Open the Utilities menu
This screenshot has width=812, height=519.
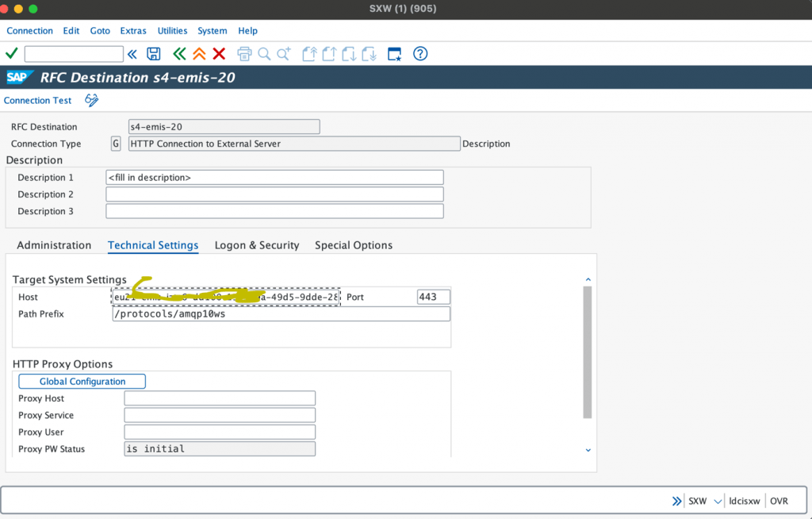pyautogui.click(x=172, y=31)
